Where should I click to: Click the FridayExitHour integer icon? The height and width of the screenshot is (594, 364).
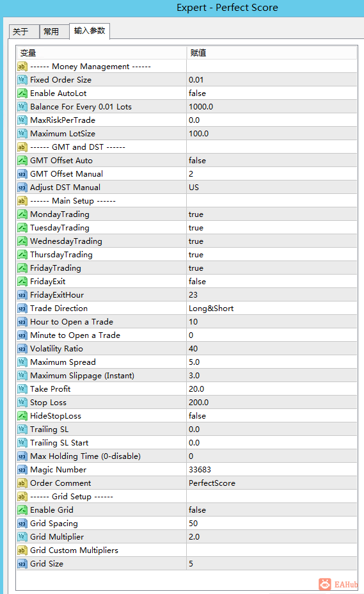(x=22, y=295)
